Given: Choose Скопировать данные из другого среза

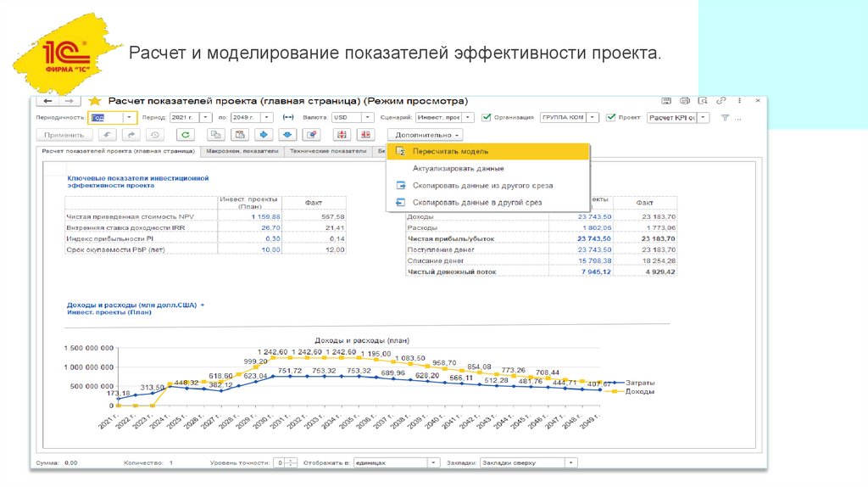Looking at the screenshot, I should 487,186.
